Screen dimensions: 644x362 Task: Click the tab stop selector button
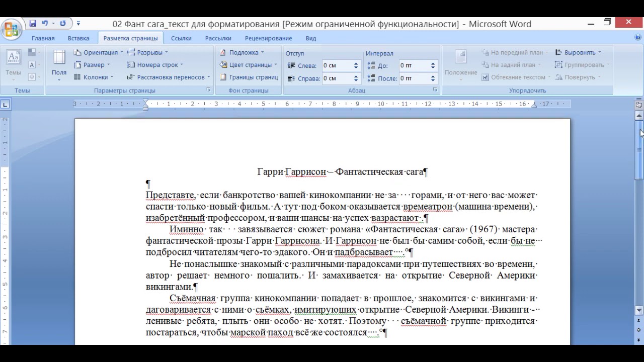click(x=5, y=105)
